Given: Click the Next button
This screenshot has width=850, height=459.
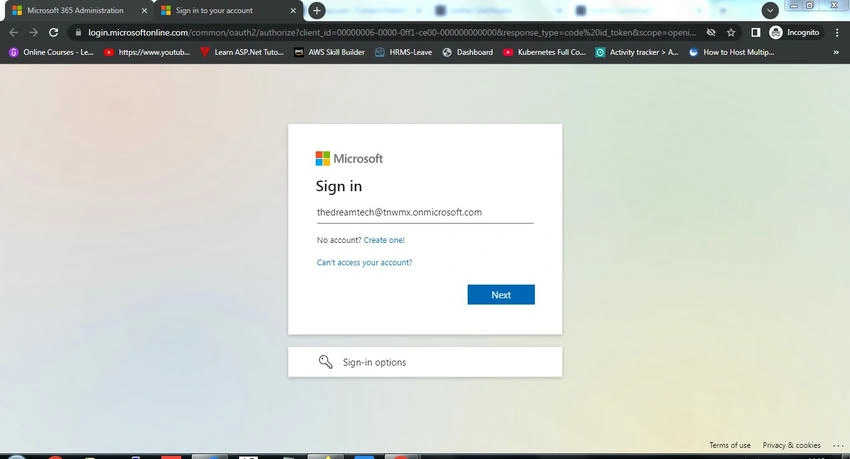Looking at the screenshot, I should coord(501,295).
